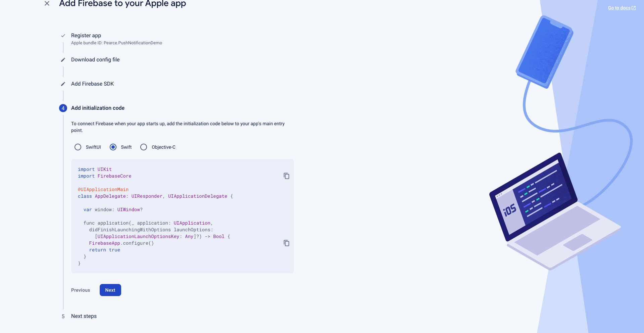Expand step 5 Next steps
The height and width of the screenshot is (333, 644).
84,316
